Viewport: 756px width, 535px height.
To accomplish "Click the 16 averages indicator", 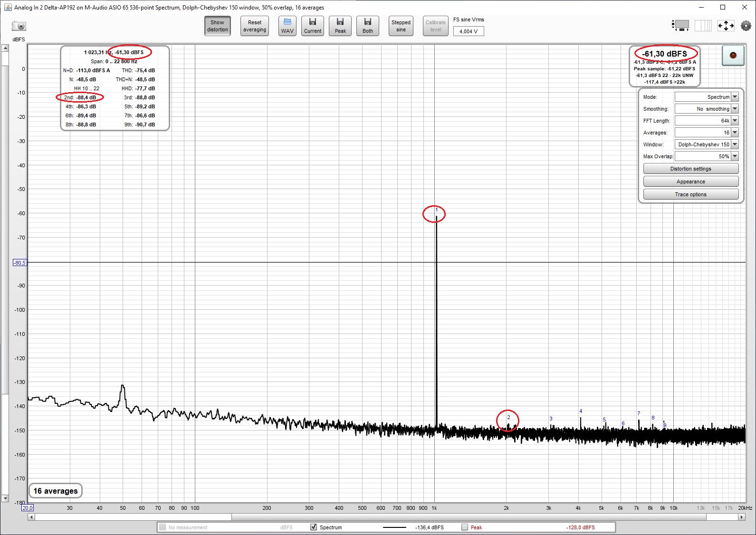I will pyautogui.click(x=56, y=491).
